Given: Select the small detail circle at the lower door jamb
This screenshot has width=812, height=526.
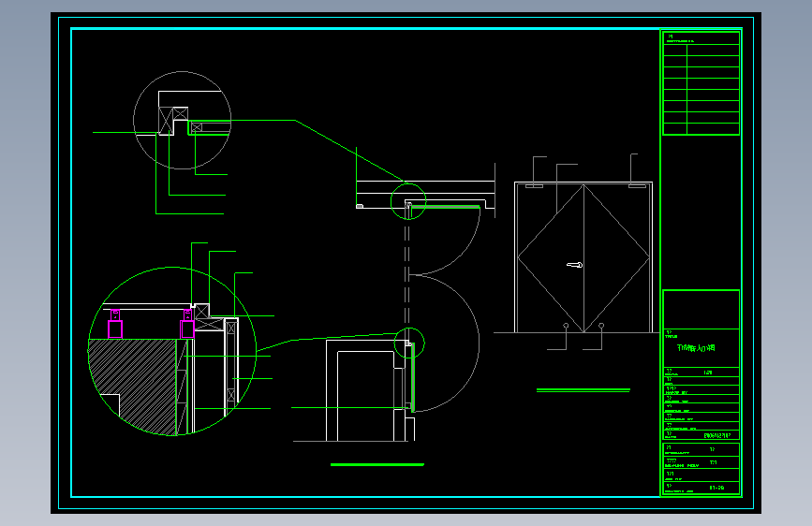Looking at the screenshot, I should [409, 343].
